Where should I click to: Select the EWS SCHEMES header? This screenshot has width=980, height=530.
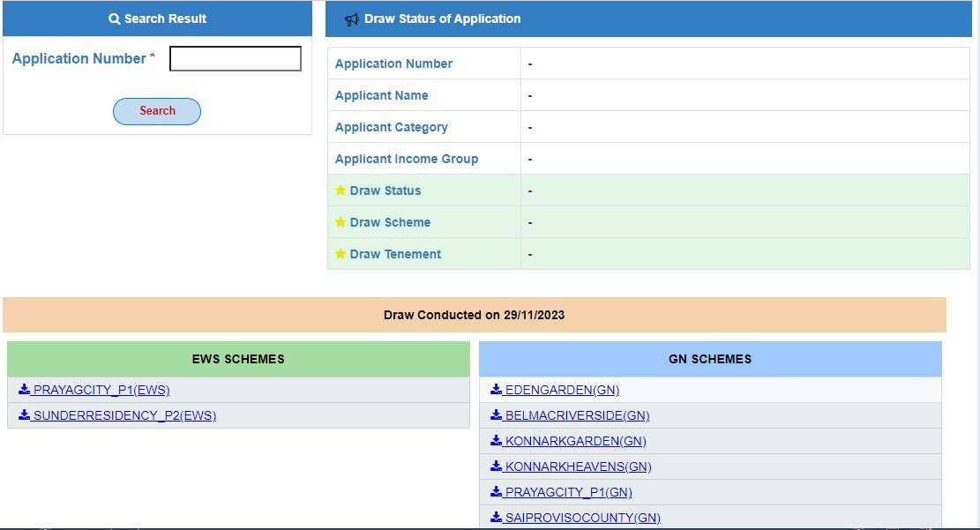point(238,359)
